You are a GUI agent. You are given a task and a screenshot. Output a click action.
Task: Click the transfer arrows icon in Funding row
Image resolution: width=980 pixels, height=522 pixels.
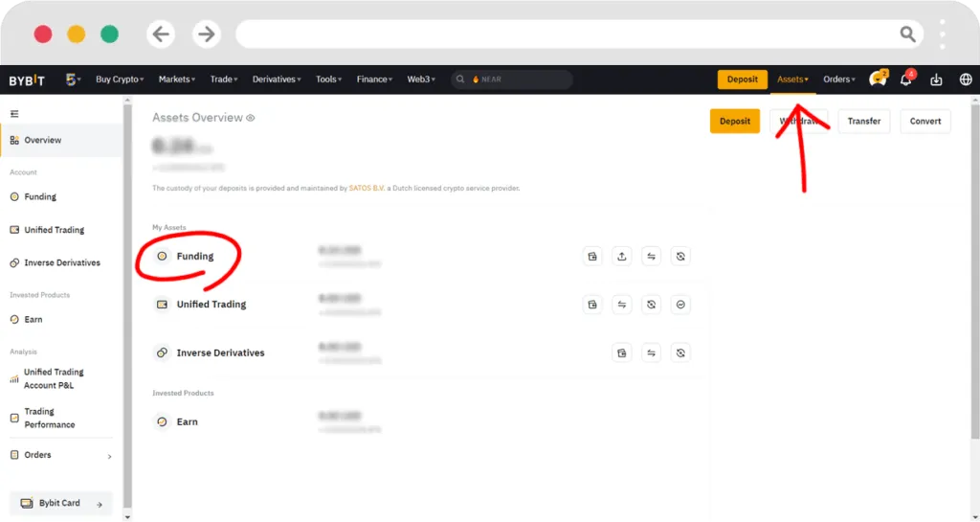(651, 257)
